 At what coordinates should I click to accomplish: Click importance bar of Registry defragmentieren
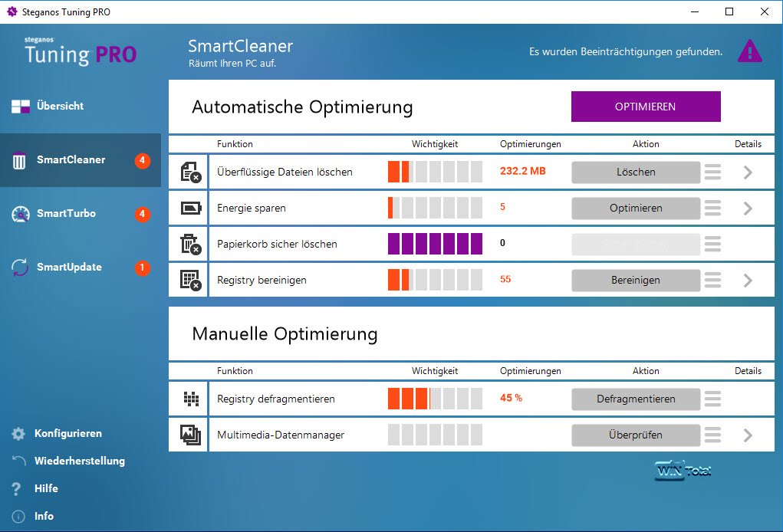[435, 399]
